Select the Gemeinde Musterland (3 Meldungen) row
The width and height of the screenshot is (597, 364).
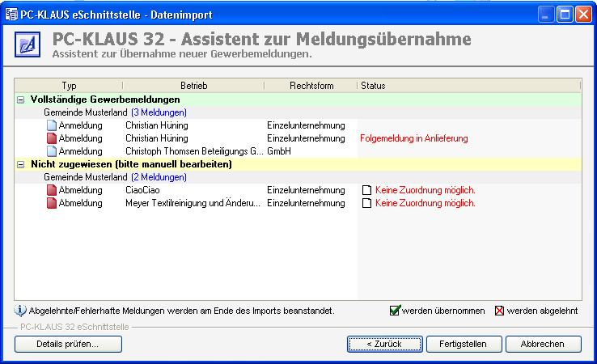115,112
